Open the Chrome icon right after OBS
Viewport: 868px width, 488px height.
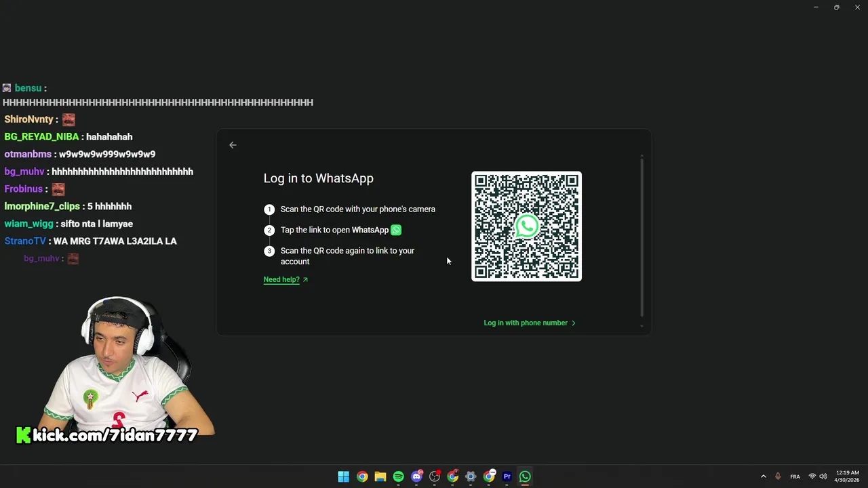[452, 476]
